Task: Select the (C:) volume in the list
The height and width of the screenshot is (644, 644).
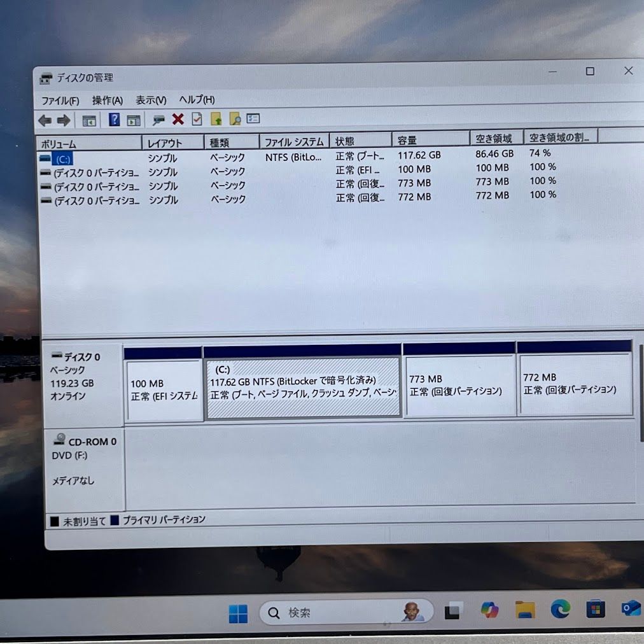Action: click(x=63, y=158)
